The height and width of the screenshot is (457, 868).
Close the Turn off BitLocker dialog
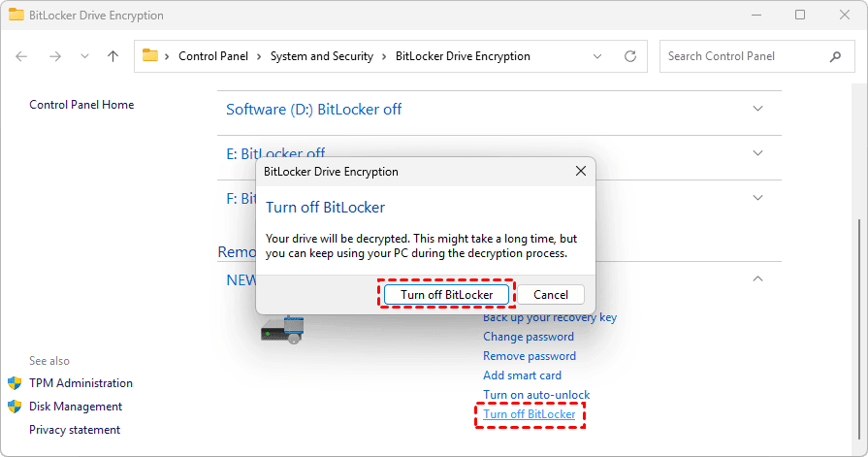(580, 171)
